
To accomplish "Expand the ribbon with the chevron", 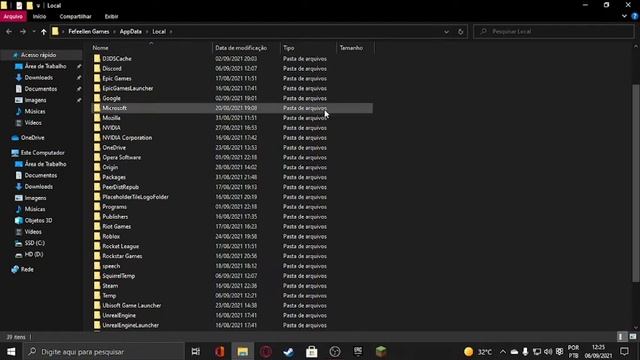I will tap(624, 16).
